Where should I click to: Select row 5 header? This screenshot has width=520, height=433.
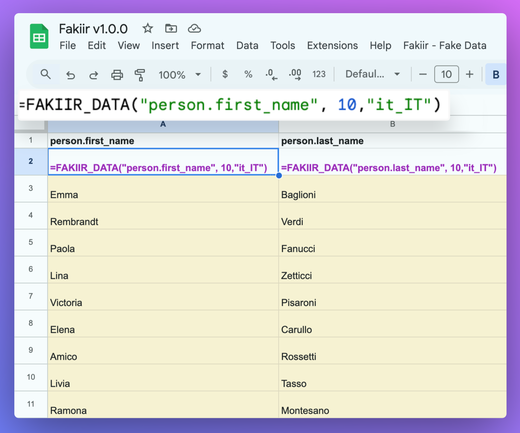31,242
